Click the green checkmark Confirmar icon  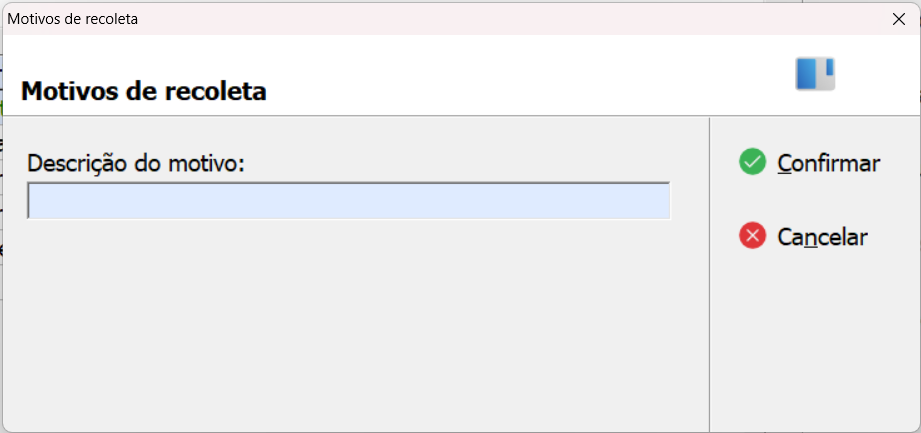click(x=752, y=162)
